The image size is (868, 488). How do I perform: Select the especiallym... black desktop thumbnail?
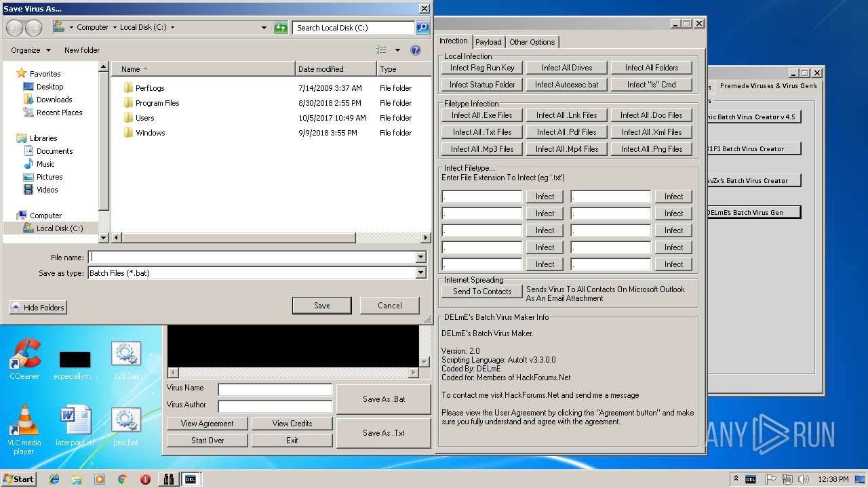(75, 365)
